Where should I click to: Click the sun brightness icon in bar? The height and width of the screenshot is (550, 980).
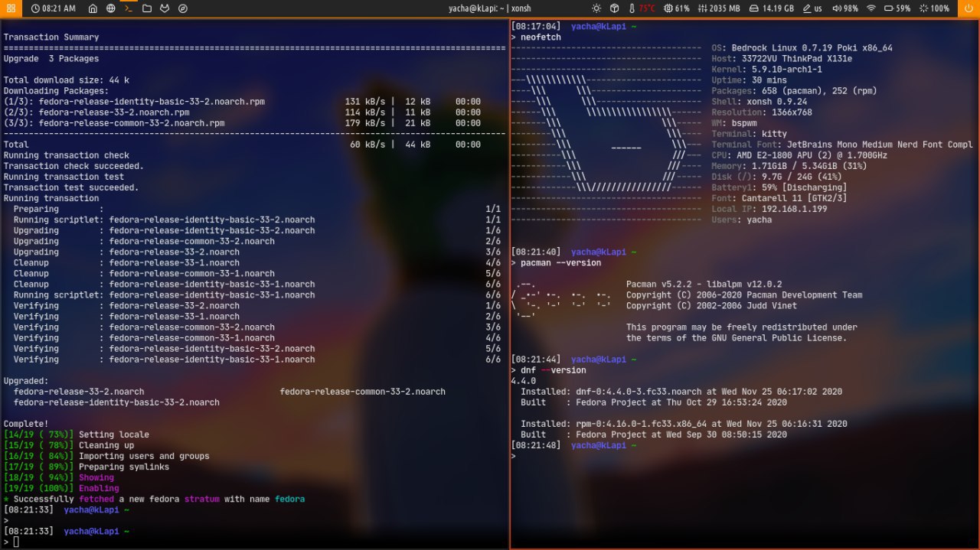pyautogui.click(x=596, y=8)
